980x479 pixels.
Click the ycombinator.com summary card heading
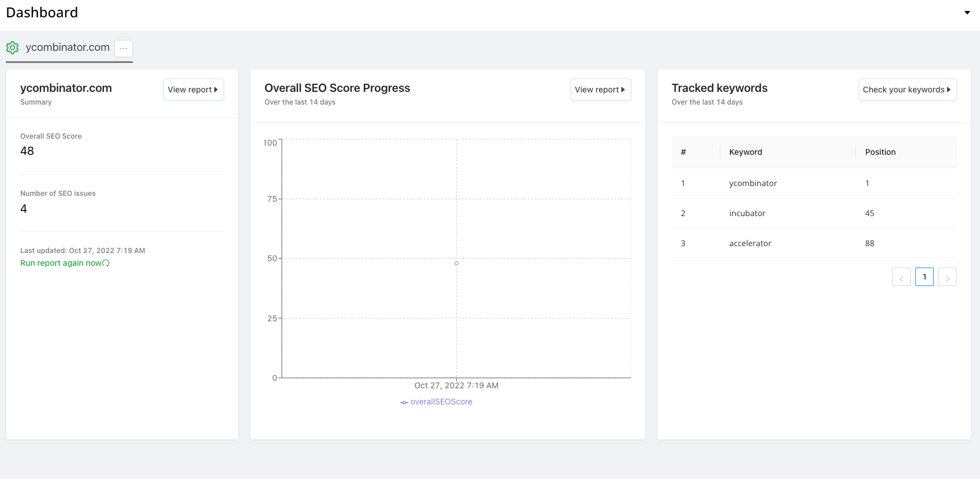(66, 88)
